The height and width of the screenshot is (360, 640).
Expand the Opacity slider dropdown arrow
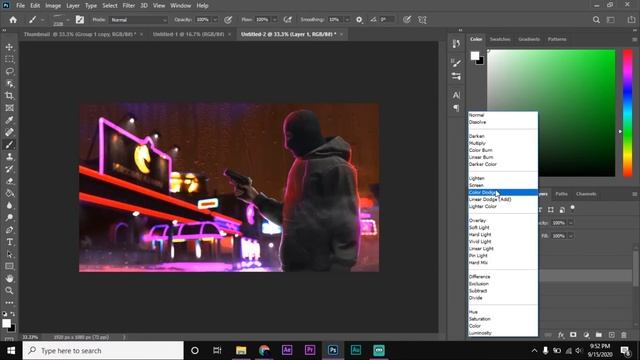click(215, 20)
